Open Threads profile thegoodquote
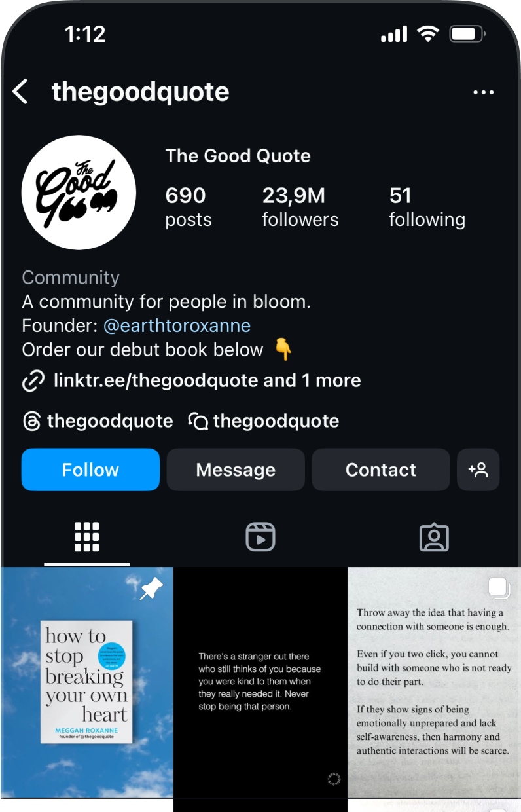 [x=98, y=421]
